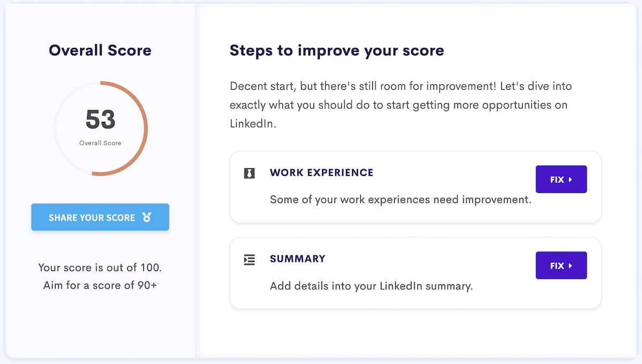Click the arrow in the Summary FIX button

570,266
